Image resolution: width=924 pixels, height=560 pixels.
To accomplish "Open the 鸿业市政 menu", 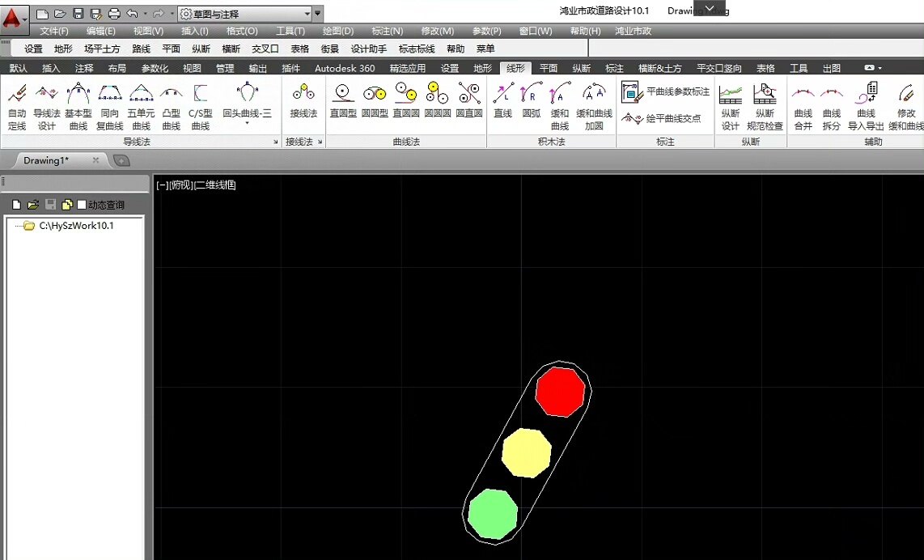I will tap(633, 31).
